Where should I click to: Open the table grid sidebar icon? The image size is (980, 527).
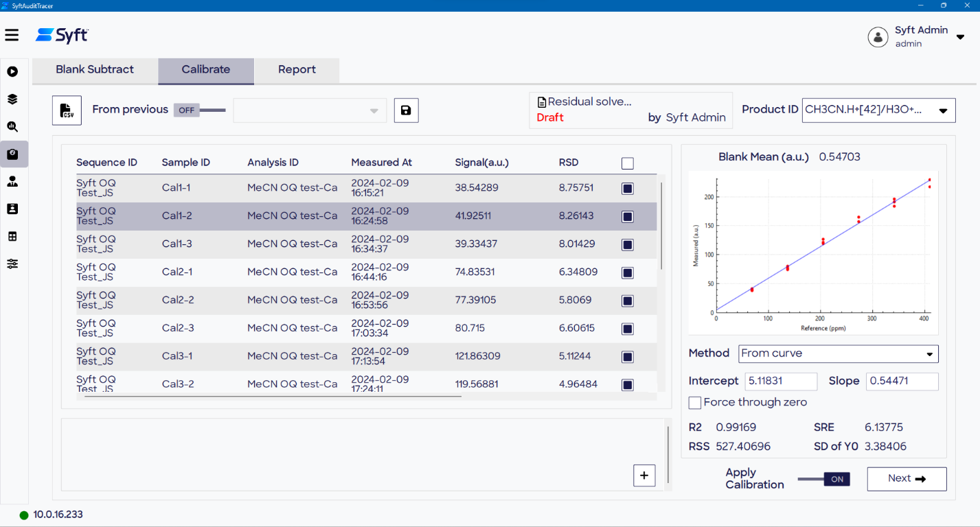[x=12, y=237]
